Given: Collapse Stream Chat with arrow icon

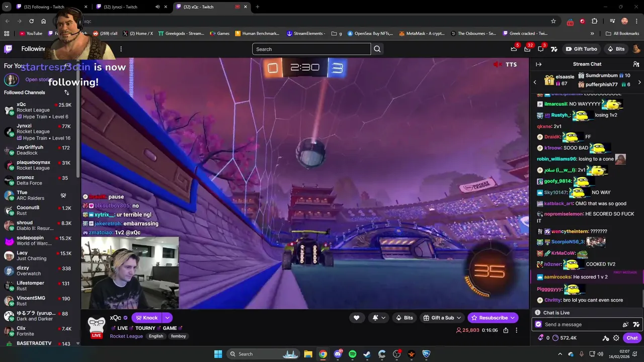Looking at the screenshot, I should pyautogui.click(x=538, y=64).
